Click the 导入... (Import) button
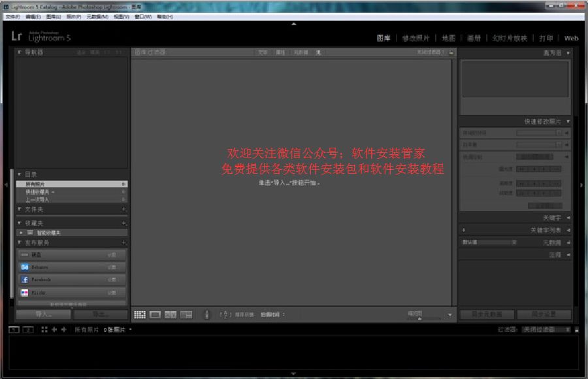The width and height of the screenshot is (588, 379). (x=44, y=315)
